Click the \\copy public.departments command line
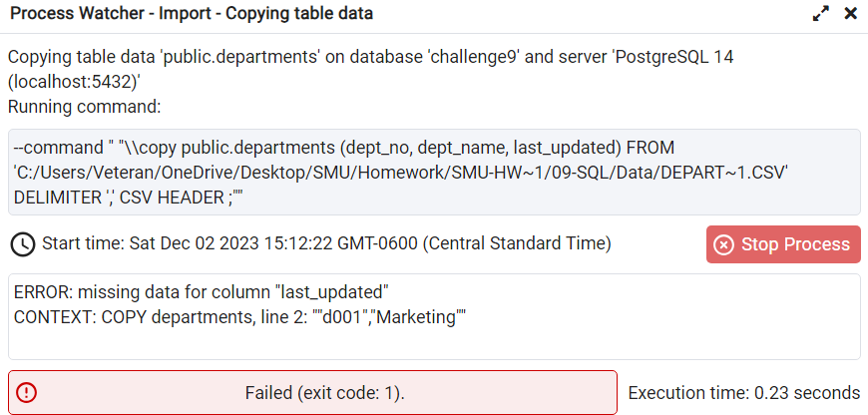Screen dimensions: 868x415 click(344, 148)
